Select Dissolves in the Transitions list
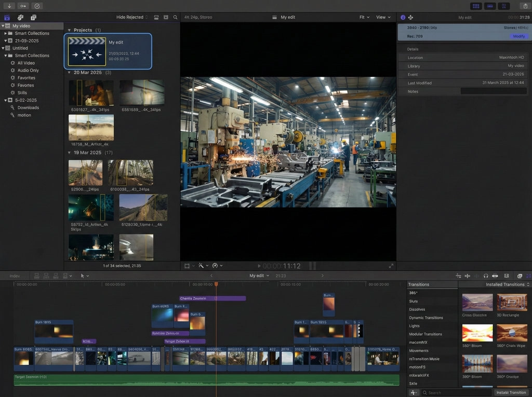Screen dimensions: 532x397 point(417,309)
